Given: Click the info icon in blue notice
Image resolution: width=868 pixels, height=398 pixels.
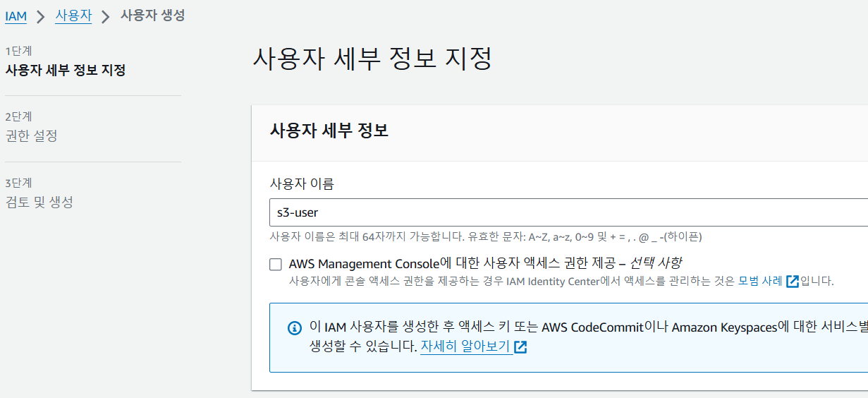Looking at the screenshot, I should [x=295, y=328].
